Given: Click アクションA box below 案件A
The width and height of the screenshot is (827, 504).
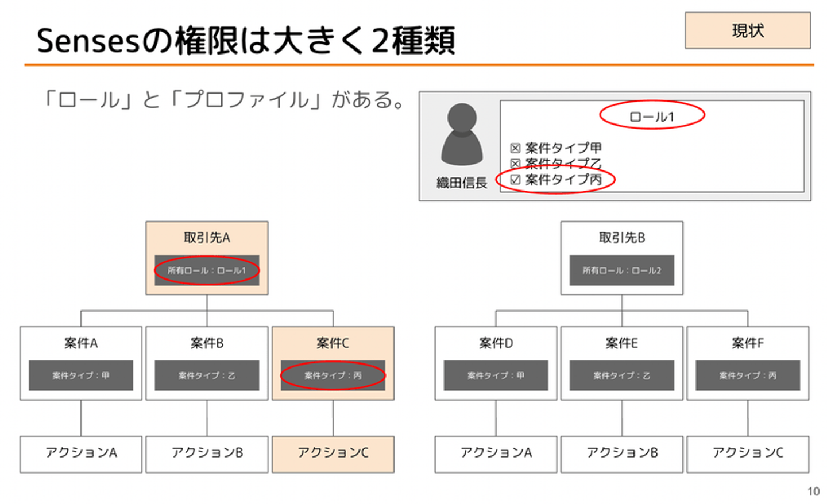Looking at the screenshot, I should [81, 454].
